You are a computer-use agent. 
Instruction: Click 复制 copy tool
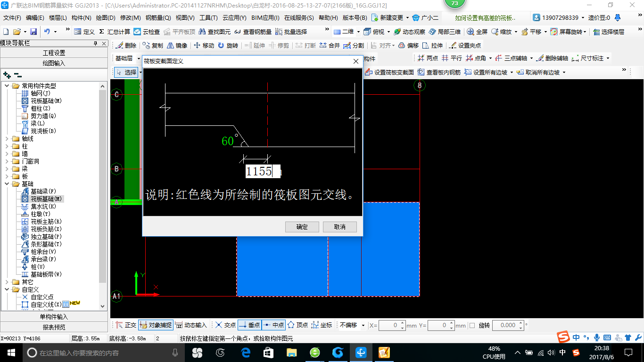pyautogui.click(x=153, y=46)
